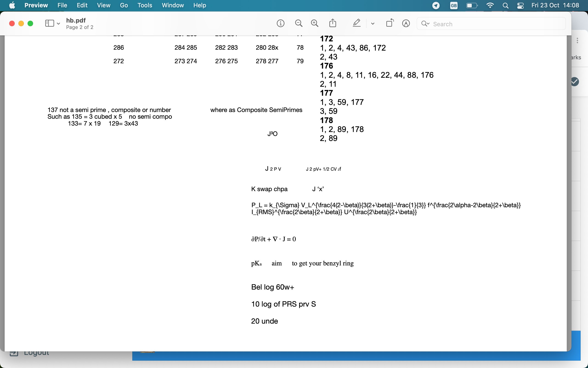588x368 pixels.
Task: Click the date and time Fri 23 Oct 14:08
Action: pyautogui.click(x=555, y=5)
